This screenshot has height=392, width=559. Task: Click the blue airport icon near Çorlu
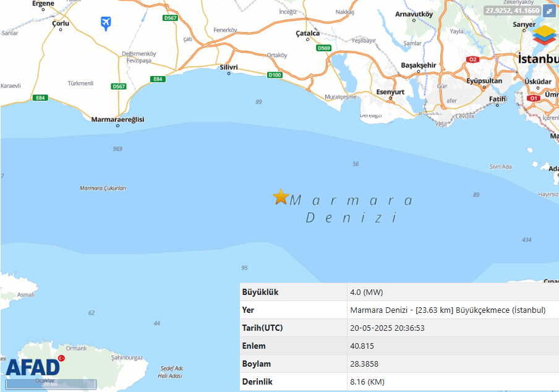106,23
